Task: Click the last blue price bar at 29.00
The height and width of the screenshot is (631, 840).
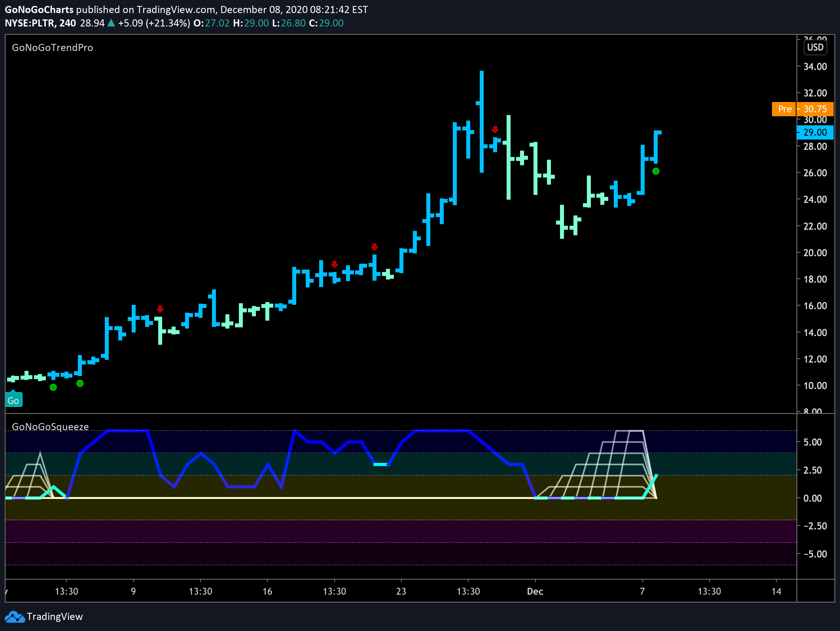Action: (x=656, y=147)
